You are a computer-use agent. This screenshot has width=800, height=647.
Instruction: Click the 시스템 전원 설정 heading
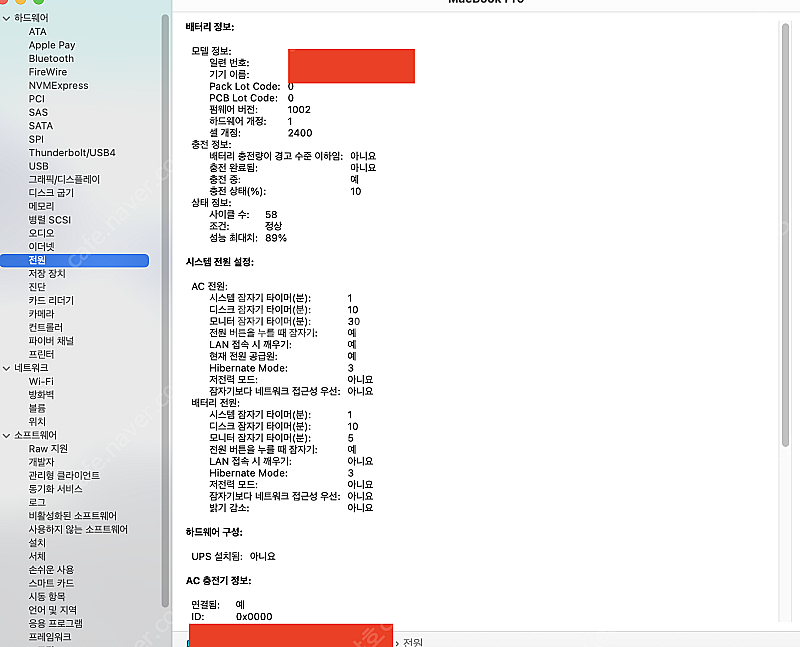220,262
